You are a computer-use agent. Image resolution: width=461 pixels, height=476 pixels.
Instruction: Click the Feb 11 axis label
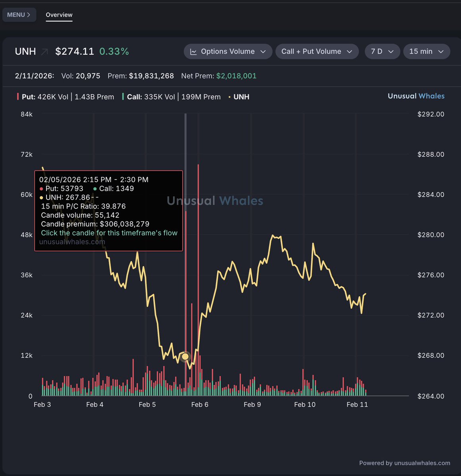tap(357, 405)
